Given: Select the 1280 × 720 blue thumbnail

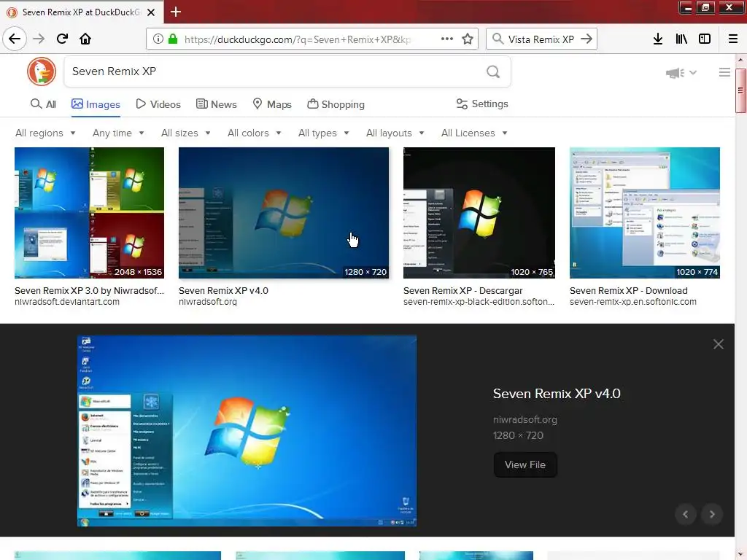Looking at the screenshot, I should click(284, 213).
